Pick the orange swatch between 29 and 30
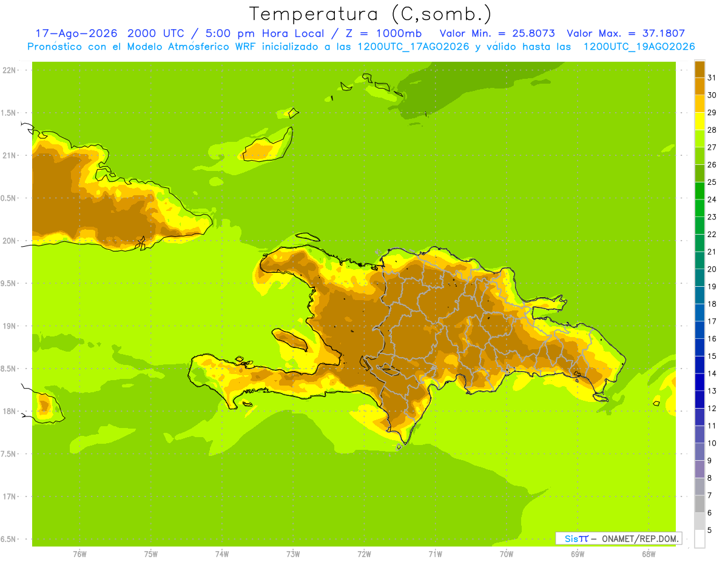Viewport: 728px width, 562px height. (699, 104)
